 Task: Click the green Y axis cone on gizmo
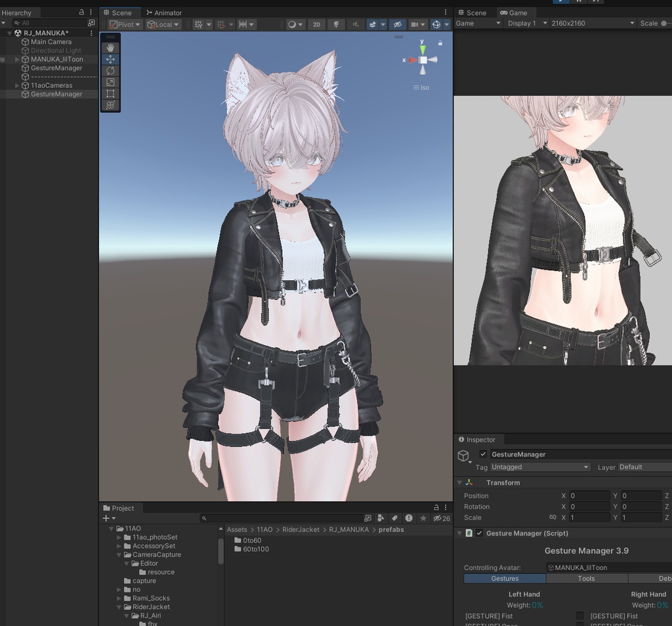pos(423,50)
